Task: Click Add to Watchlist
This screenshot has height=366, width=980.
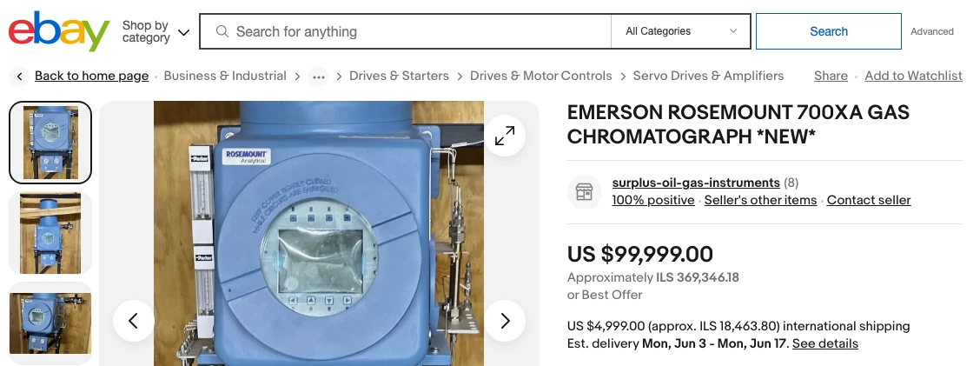Action: click(x=913, y=76)
